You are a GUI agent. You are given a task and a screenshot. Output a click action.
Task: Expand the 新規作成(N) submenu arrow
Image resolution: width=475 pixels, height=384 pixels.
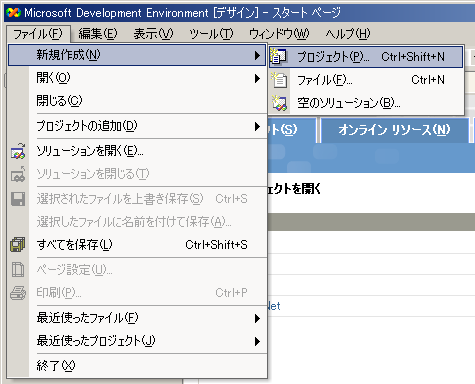point(257,55)
